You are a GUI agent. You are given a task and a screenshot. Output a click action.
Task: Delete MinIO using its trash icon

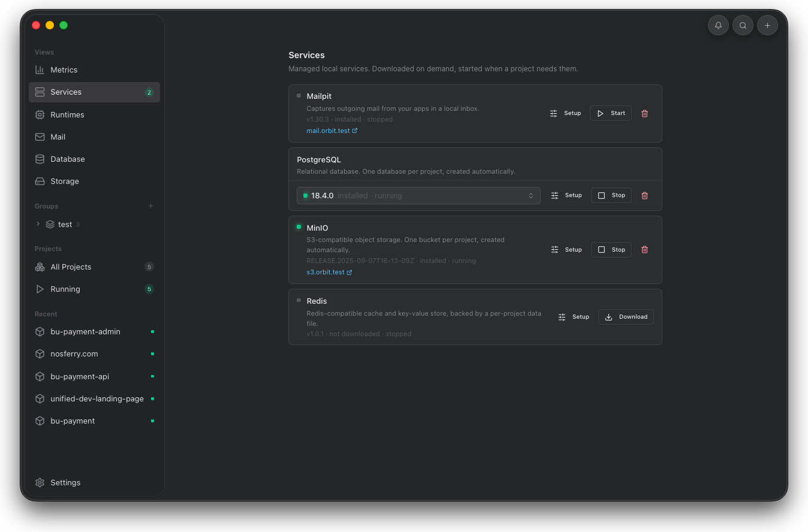[x=645, y=250]
